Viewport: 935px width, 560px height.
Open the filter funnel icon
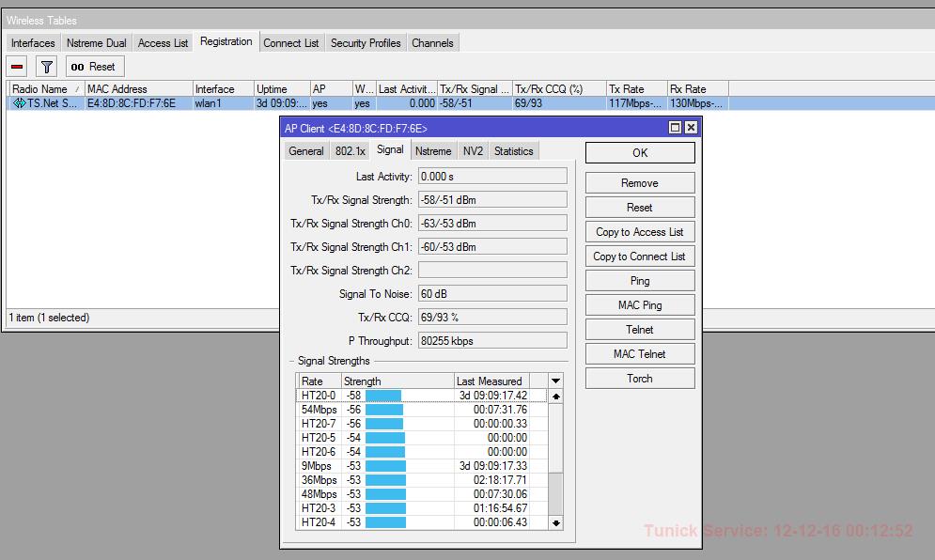[x=46, y=67]
